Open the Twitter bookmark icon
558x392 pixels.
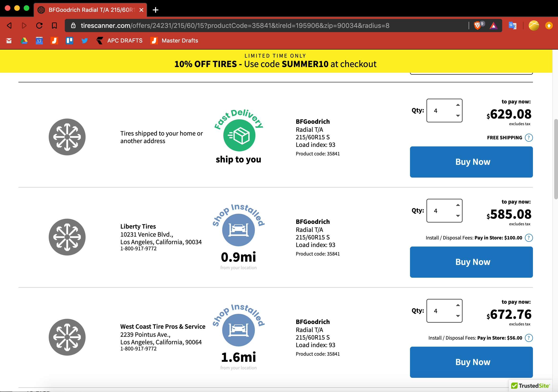[x=85, y=41]
